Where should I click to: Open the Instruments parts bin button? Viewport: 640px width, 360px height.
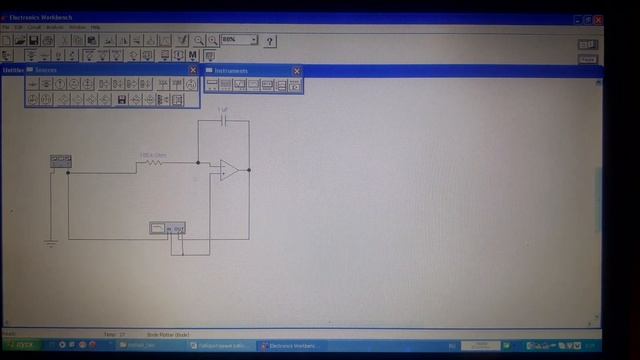209,56
